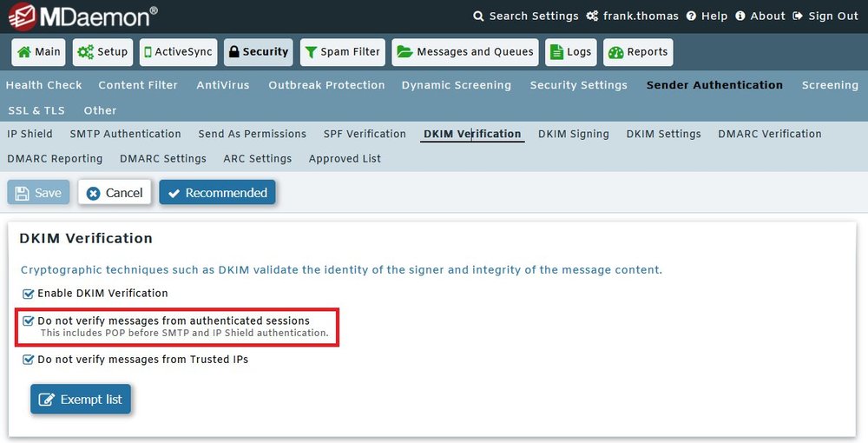Click the Help question mark icon
This screenshot has width=868, height=443.
[691, 16]
